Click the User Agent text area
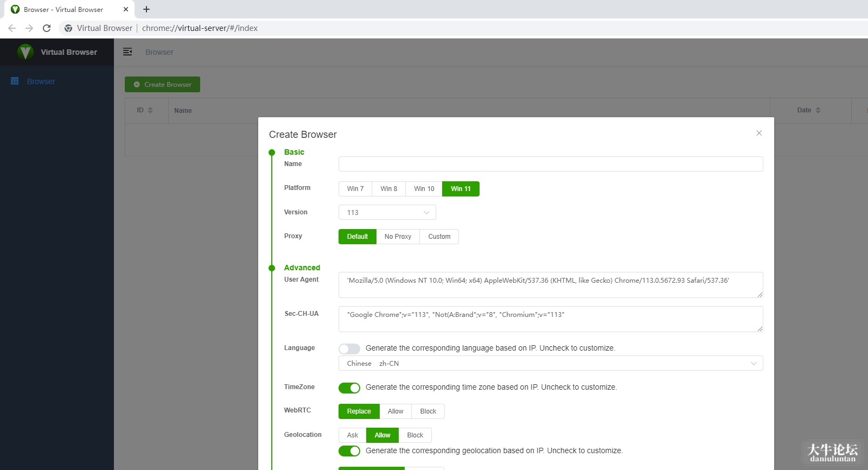This screenshot has width=868, height=470. pyautogui.click(x=551, y=285)
